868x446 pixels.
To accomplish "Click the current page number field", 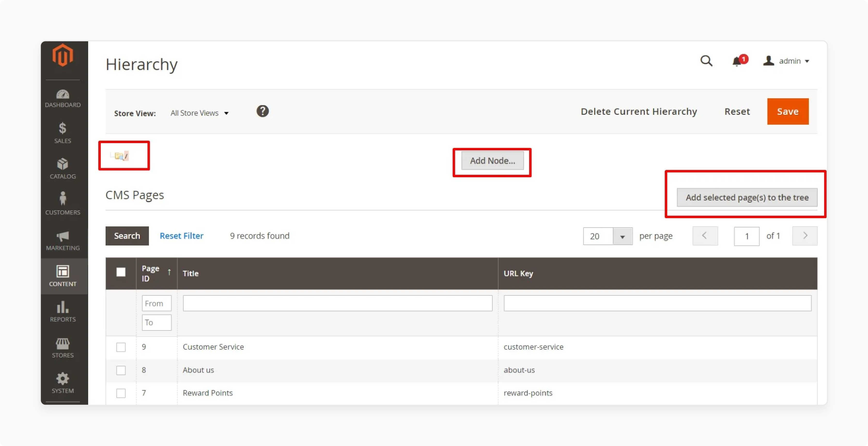I will 746,236.
